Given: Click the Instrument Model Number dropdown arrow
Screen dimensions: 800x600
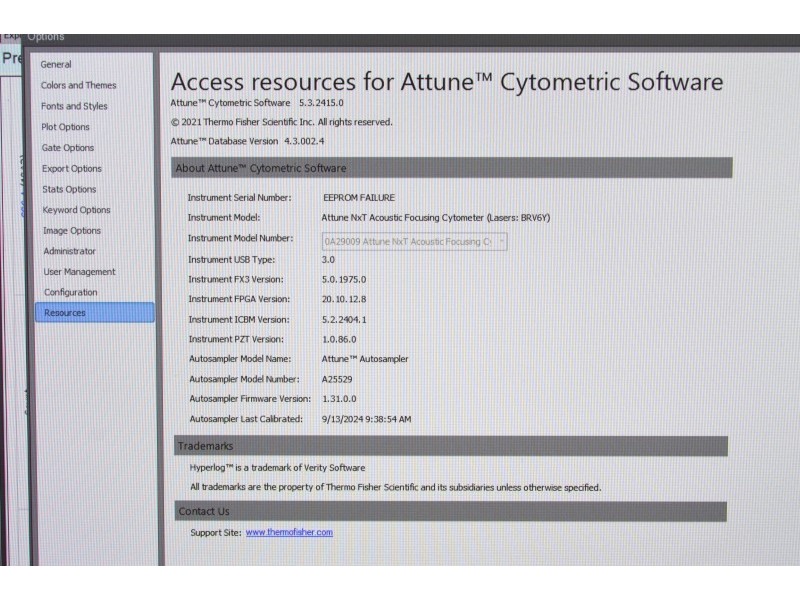Looking at the screenshot, I should (502, 242).
